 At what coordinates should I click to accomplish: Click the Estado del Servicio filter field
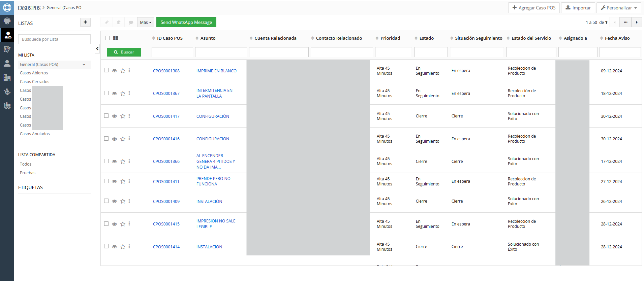(x=531, y=52)
